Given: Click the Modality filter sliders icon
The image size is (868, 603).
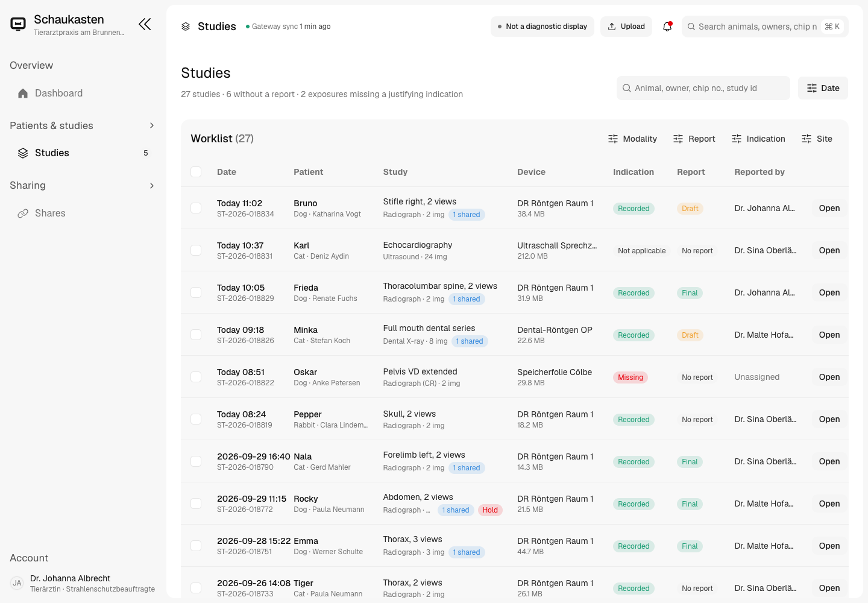Looking at the screenshot, I should [x=613, y=139].
